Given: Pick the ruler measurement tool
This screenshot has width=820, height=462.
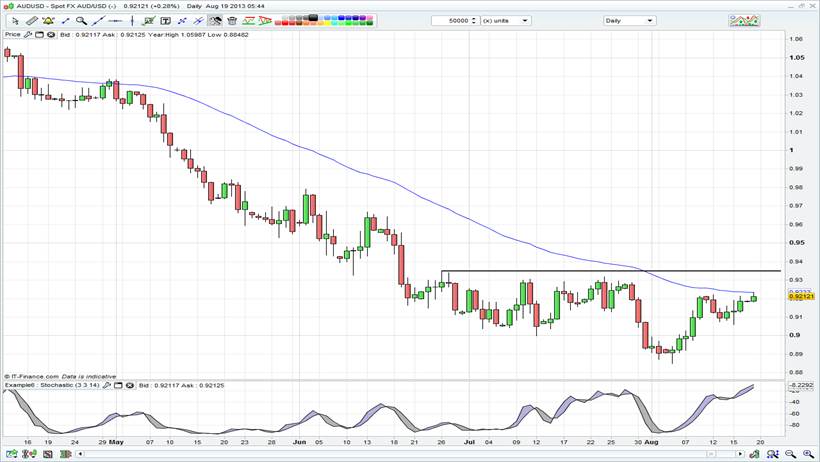Looking at the screenshot, I should click(x=32, y=21).
